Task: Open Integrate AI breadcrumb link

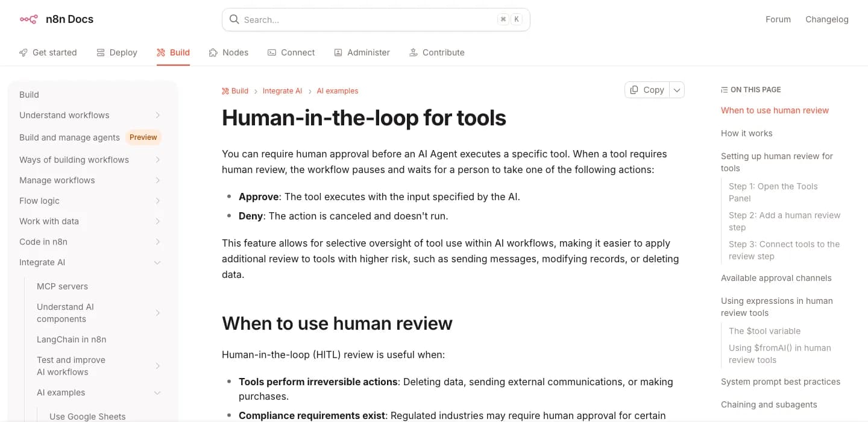Action: (x=282, y=91)
